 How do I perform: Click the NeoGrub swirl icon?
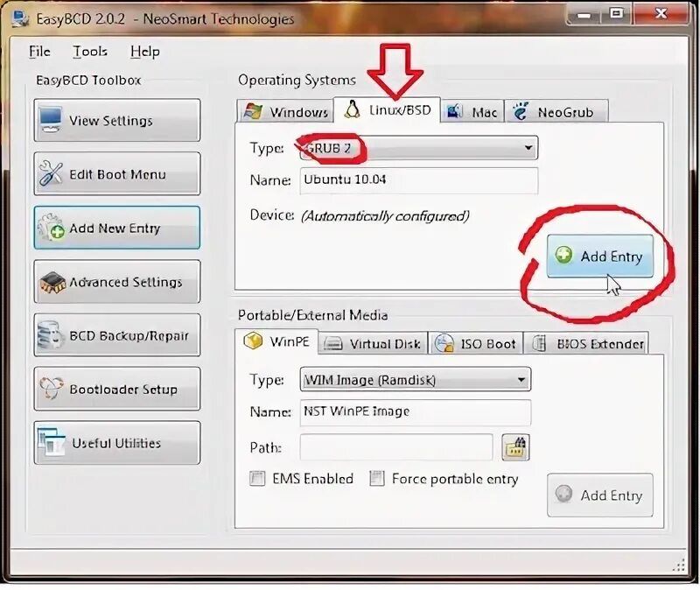[x=520, y=111]
